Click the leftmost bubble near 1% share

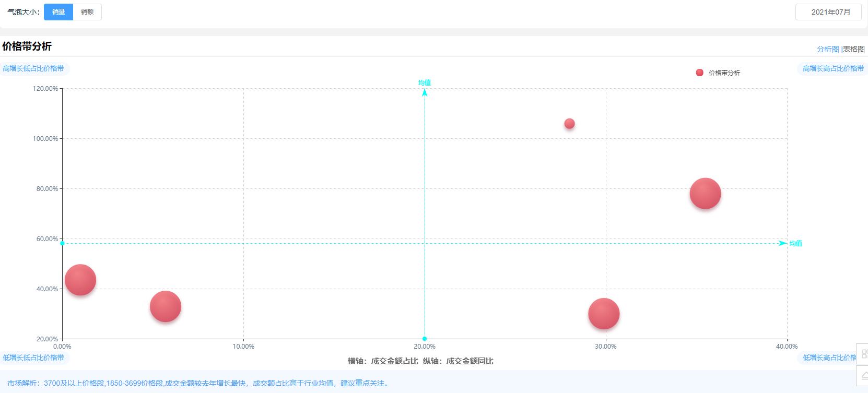coord(80,280)
